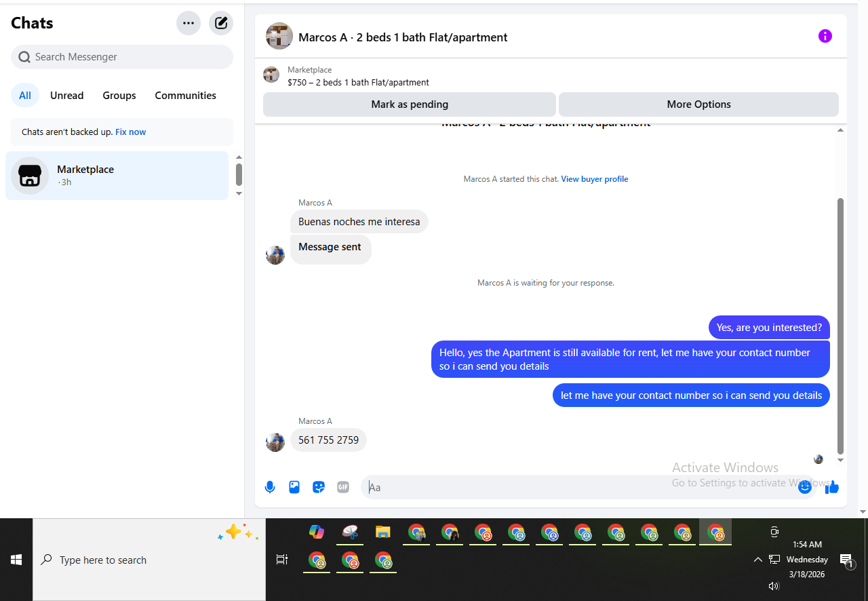This screenshot has width=868, height=601.
Task: Open the three-dot menu beside Chats
Action: pos(189,23)
